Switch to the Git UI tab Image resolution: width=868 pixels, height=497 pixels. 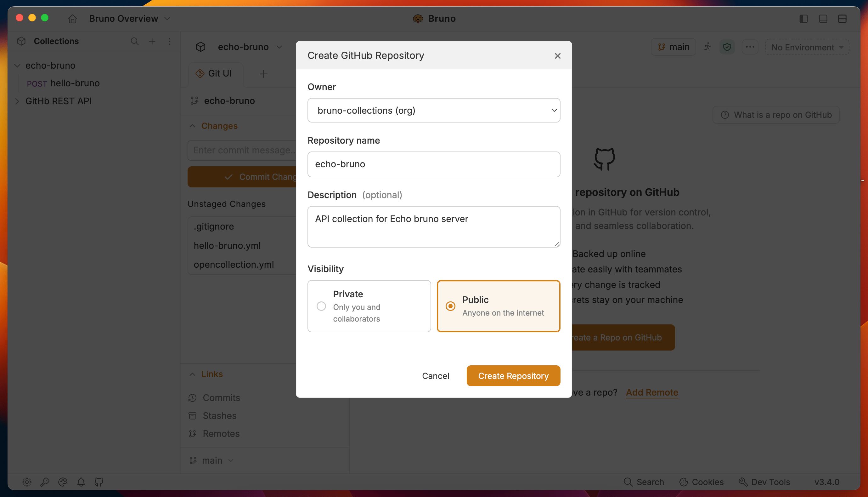tap(216, 74)
